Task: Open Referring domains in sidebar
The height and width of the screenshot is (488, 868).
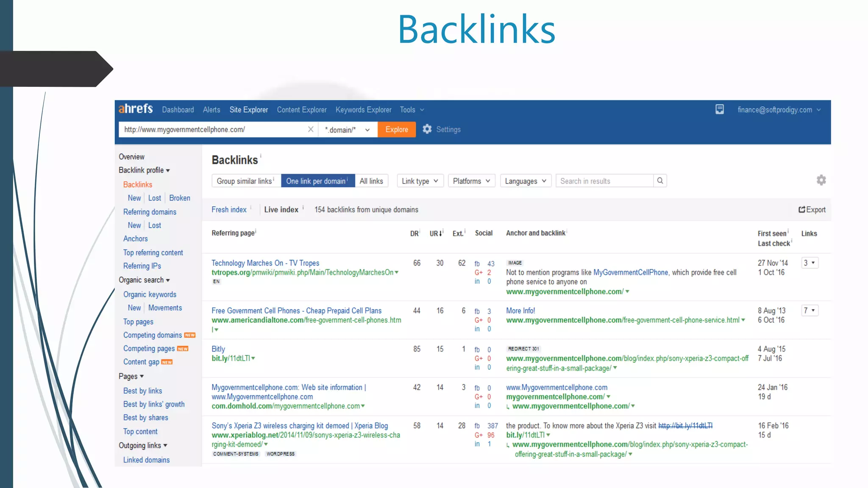Action: coord(150,212)
